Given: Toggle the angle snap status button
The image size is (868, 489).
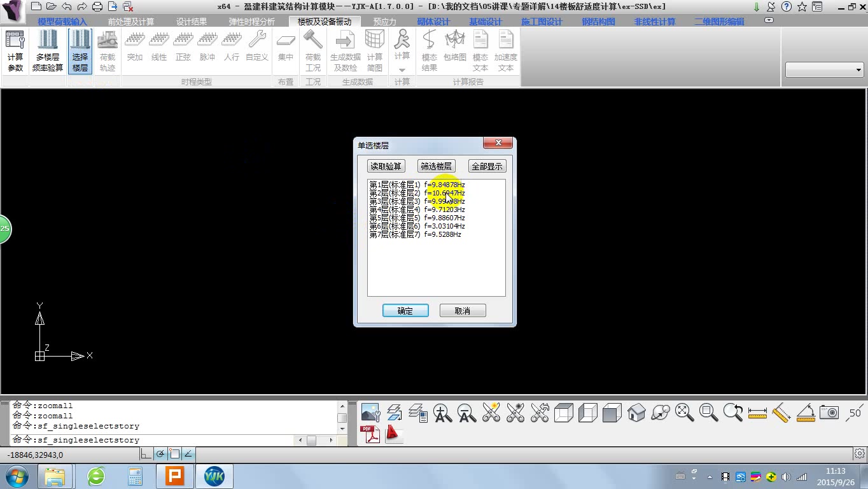Looking at the screenshot, I should pos(188,455).
